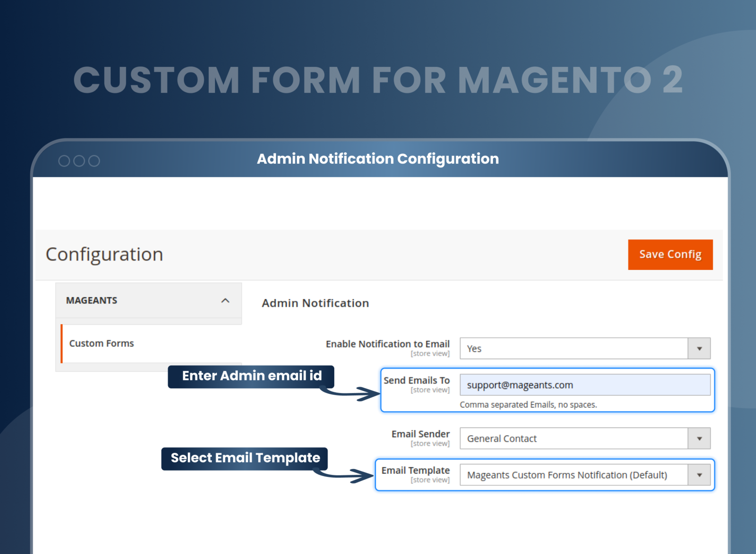Click the Send Emails To label
The image size is (756, 554).
pos(416,380)
